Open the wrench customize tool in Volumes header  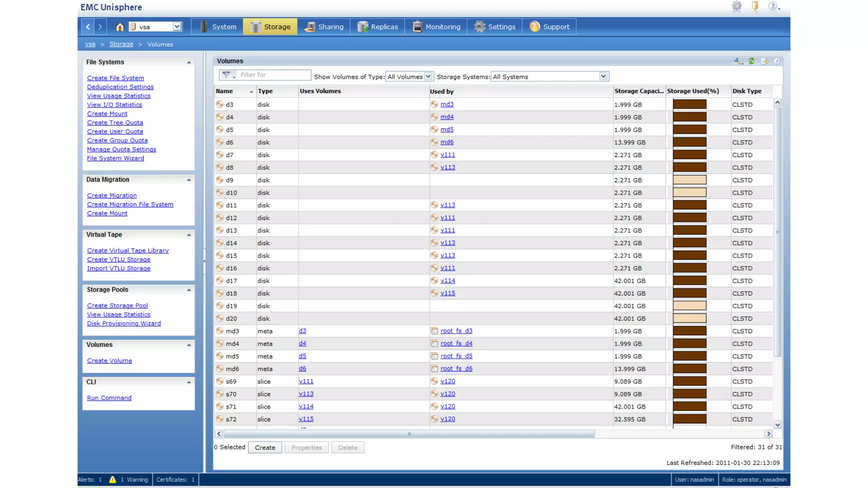pyautogui.click(x=738, y=61)
